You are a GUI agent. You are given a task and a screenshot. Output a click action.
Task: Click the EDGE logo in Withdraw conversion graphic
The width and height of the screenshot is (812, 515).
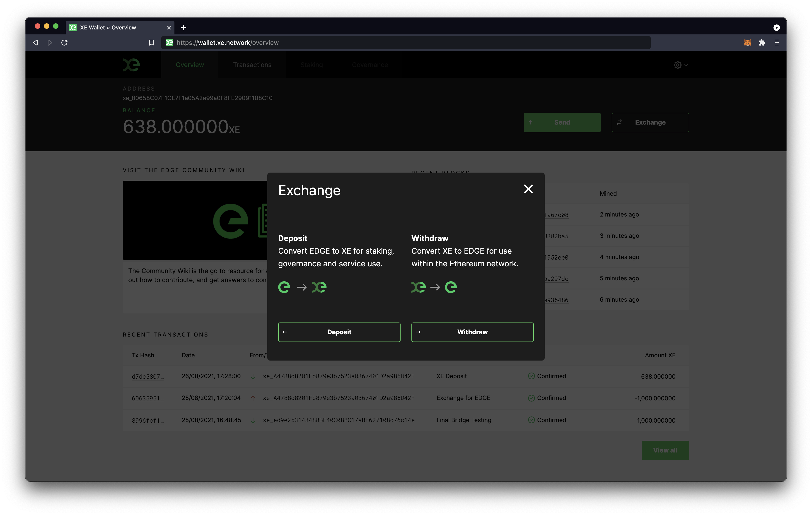(451, 287)
